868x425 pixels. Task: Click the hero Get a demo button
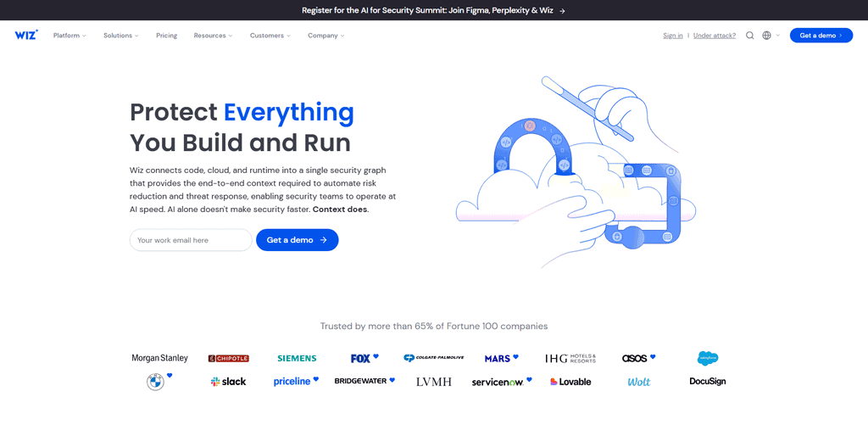298,240
